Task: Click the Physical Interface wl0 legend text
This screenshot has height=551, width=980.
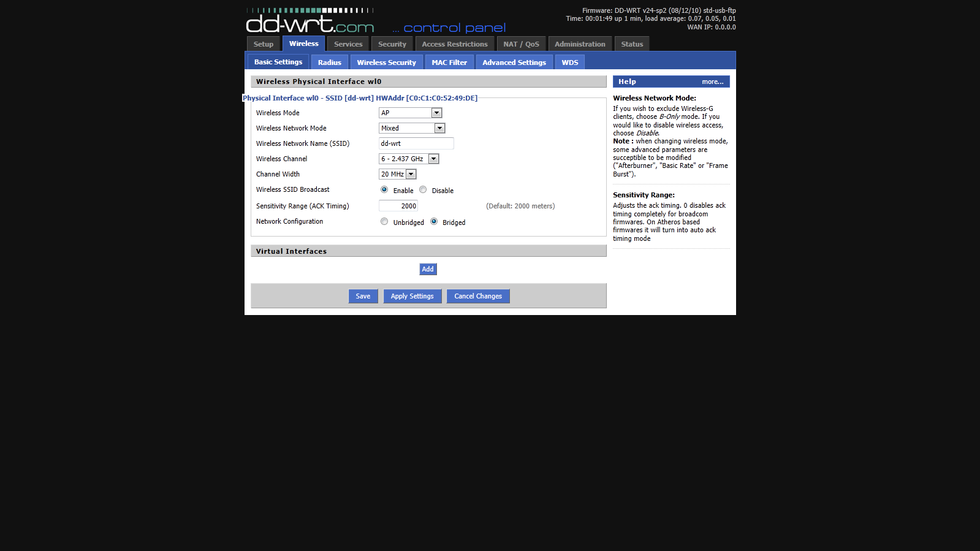Action: [360, 98]
